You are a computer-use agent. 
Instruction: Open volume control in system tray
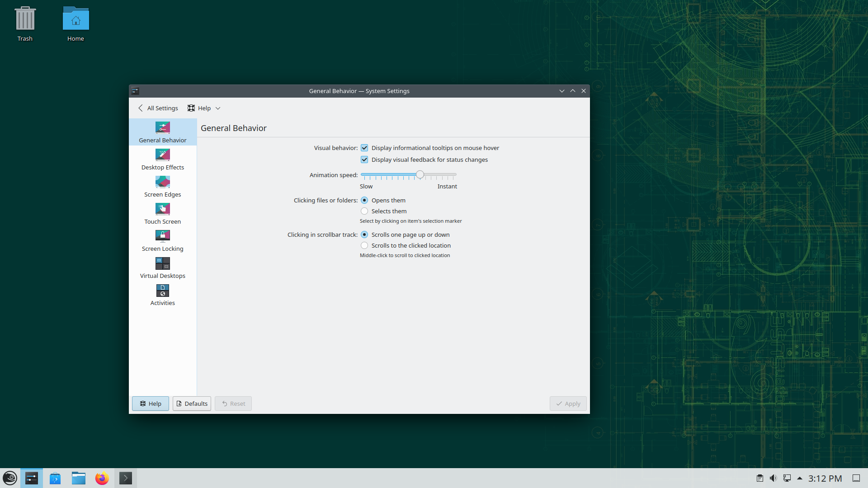pyautogui.click(x=774, y=478)
